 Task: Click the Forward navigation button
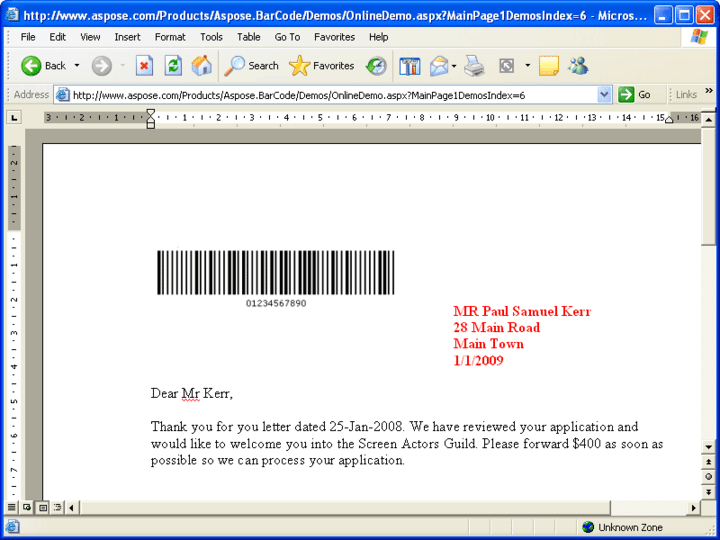click(x=101, y=66)
